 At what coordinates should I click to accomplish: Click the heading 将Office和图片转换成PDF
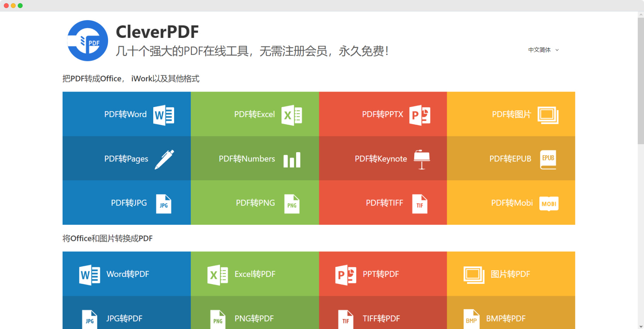point(108,238)
